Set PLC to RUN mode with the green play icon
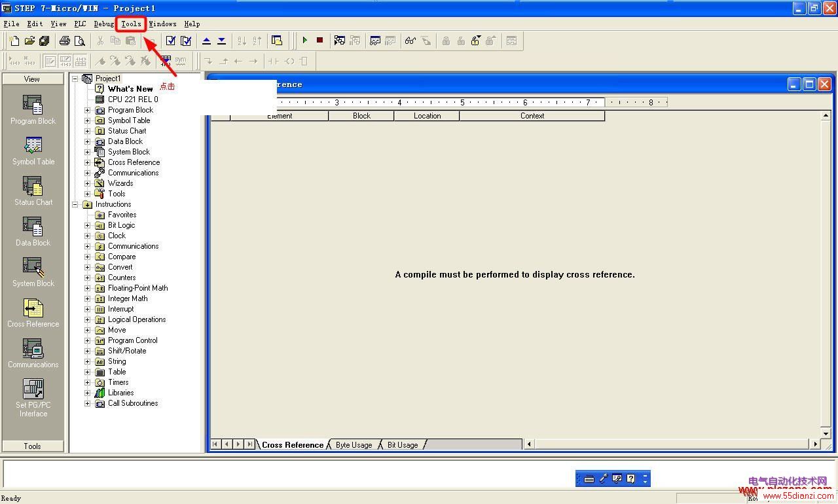Screen dimensions: 838x504 (304, 41)
